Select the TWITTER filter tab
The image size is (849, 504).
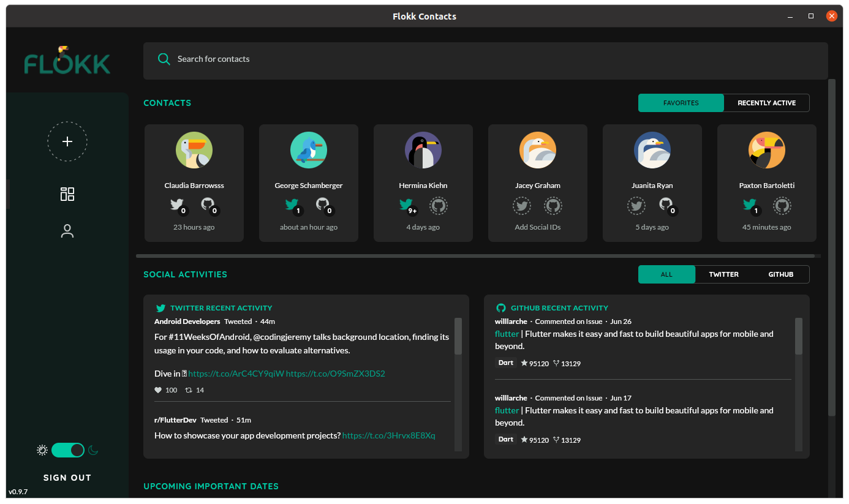(723, 274)
